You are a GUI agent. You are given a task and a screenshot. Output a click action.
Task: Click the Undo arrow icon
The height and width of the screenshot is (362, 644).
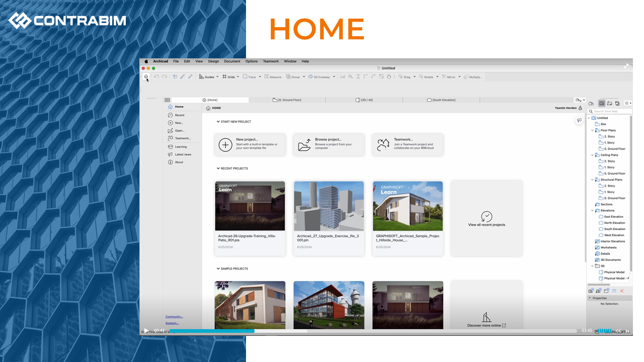156,77
